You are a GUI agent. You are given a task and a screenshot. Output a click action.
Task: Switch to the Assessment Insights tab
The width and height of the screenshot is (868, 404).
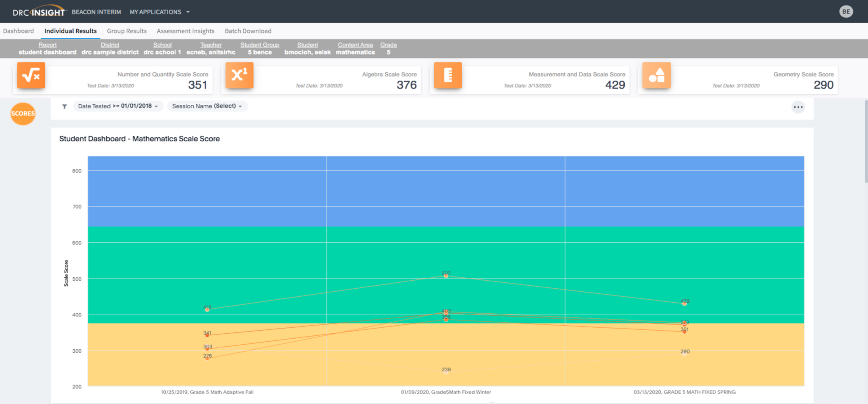185,31
